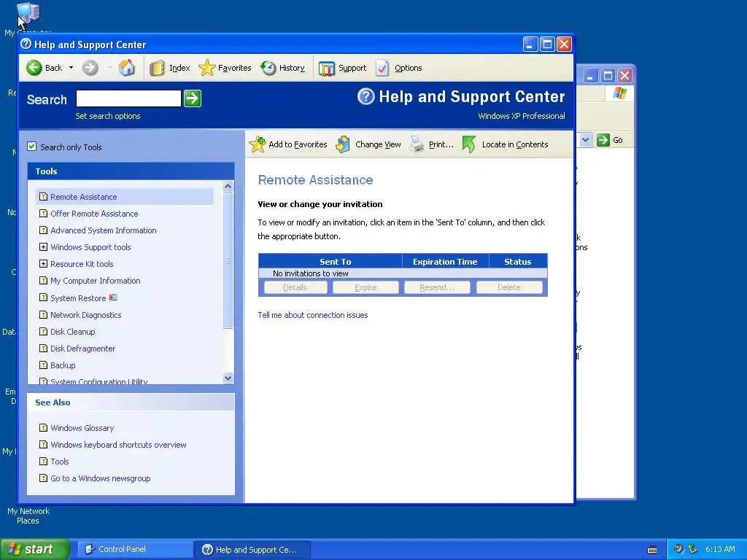
Task: Click Tell me about connection issues
Action: point(313,315)
